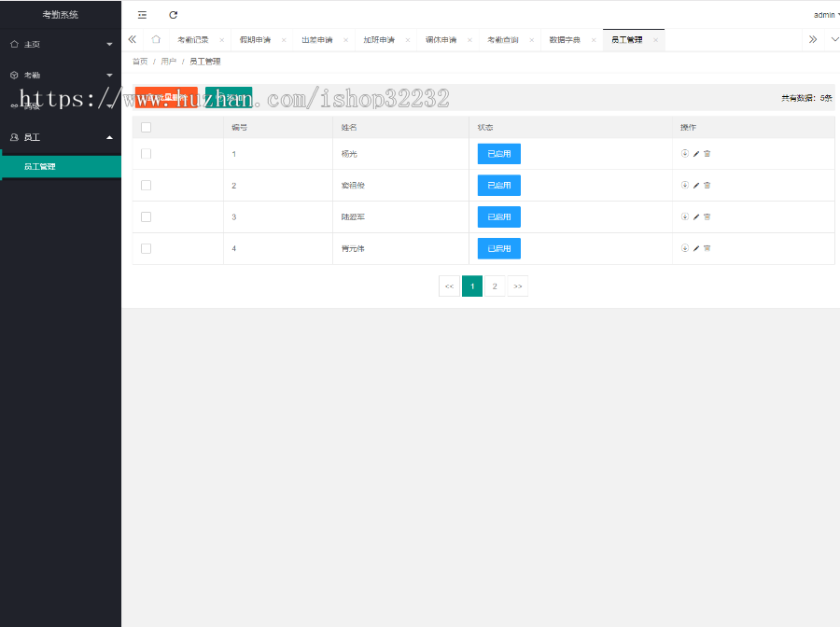Click the status toggle icon in row 2
840x627 pixels.
tap(685, 186)
